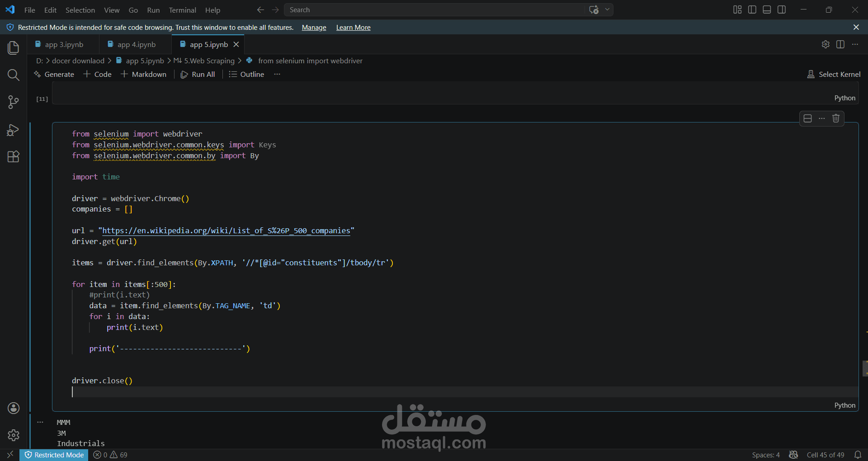
Task: Open Source Control view
Action: pyautogui.click(x=13, y=102)
